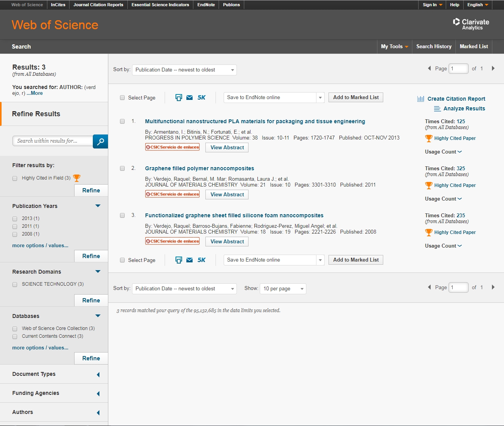Open the Show 10 per page dropdown
Screen dimensions: 504x426
coord(283,289)
